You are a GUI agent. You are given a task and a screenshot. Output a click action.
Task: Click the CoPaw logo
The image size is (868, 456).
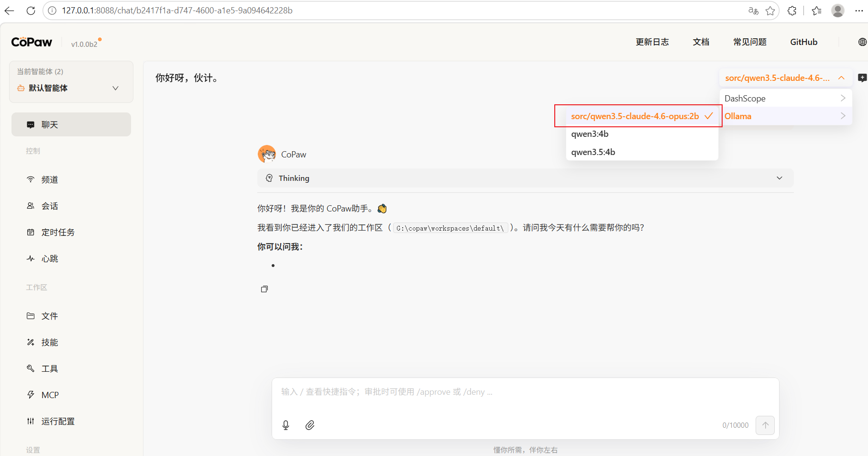pyautogui.click(x=32, y=42)
